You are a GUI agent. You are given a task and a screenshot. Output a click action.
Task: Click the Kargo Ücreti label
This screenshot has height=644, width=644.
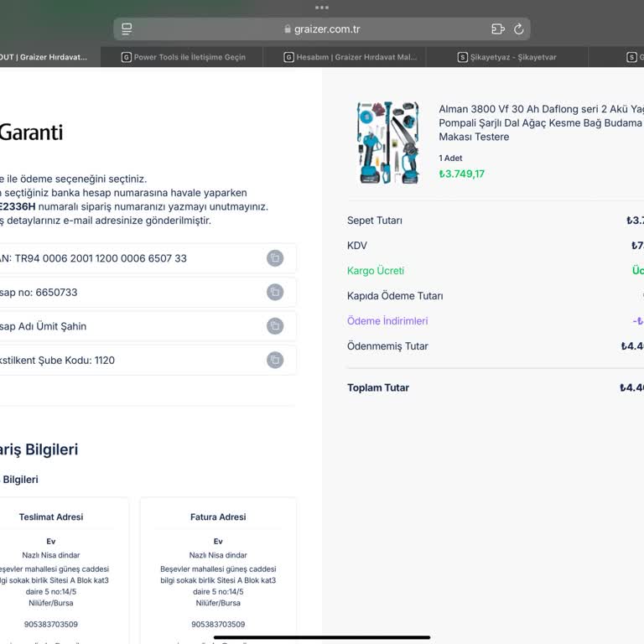[376, 271]
